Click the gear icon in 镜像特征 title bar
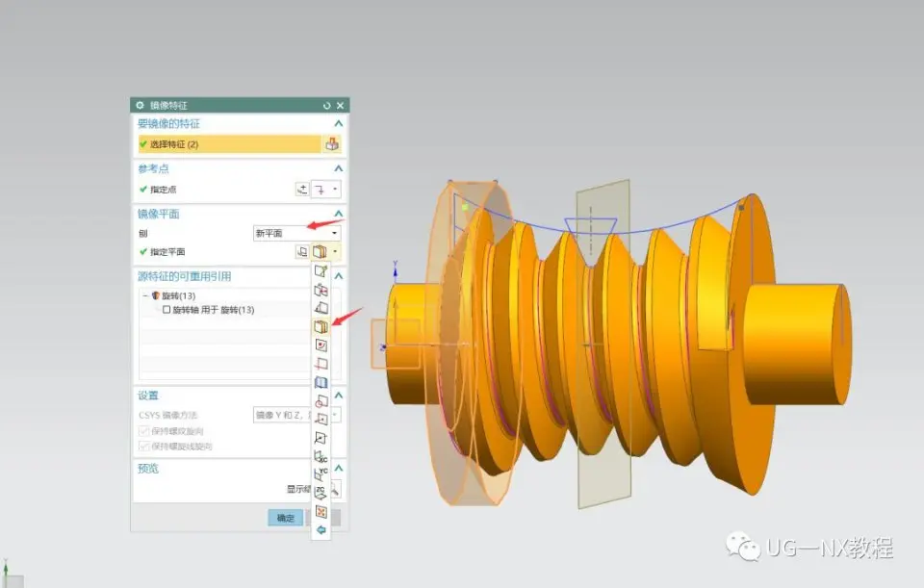This screenshot has width=924, height=588. (x=140, y=105)
